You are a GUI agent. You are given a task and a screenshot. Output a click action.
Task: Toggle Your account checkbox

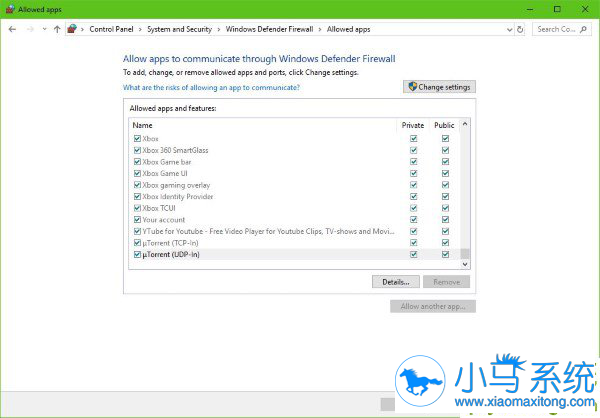click(137, 219)
